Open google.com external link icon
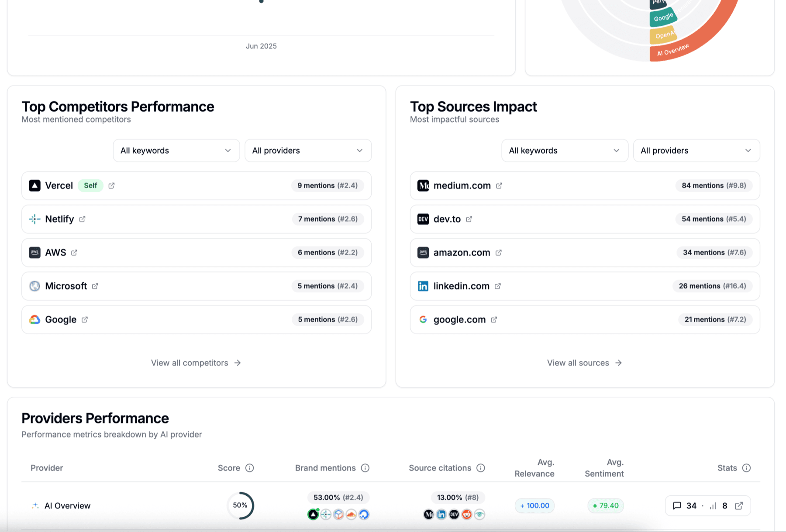 click(494, 319)
